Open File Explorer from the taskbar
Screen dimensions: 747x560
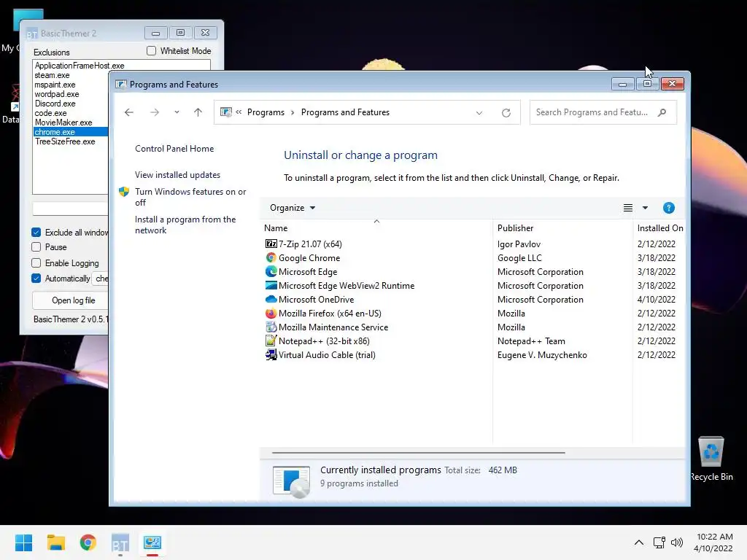(55, 542)
